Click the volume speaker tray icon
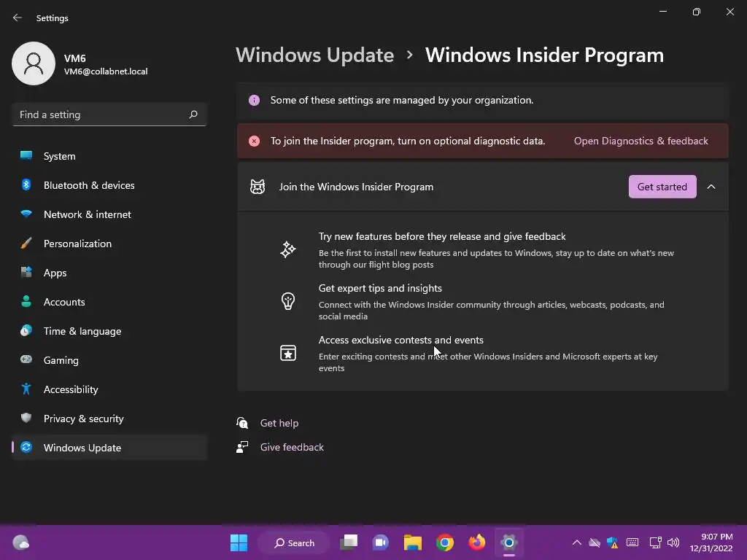 coord(673,542)
